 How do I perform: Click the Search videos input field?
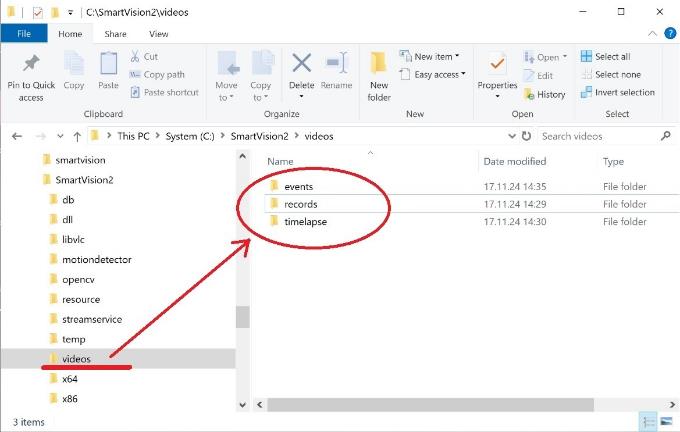click(597, 136)
